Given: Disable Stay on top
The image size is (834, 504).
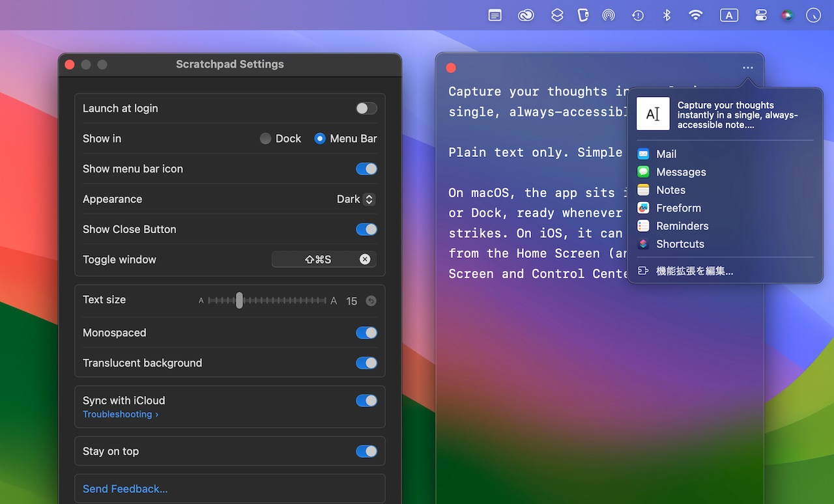Looking at the screenshot, I should tap(366, 451).
